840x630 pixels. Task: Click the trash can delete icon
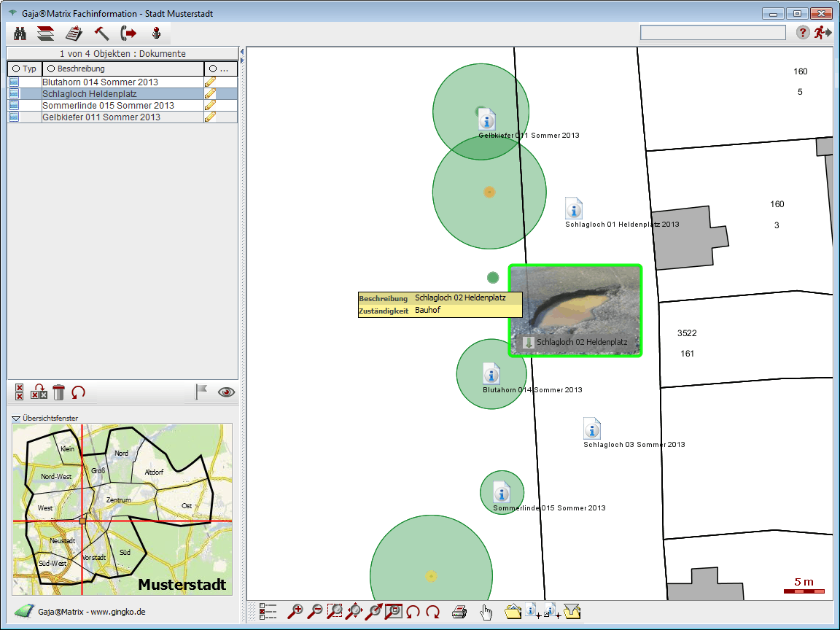coord(59,392)
